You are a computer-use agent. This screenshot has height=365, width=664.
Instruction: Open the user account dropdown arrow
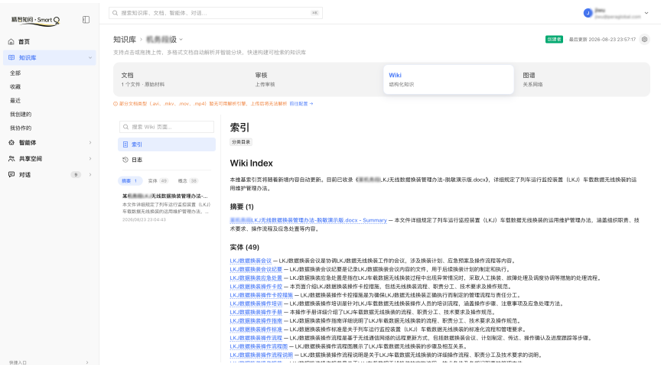pyautogui.click(x=646, y=13)
